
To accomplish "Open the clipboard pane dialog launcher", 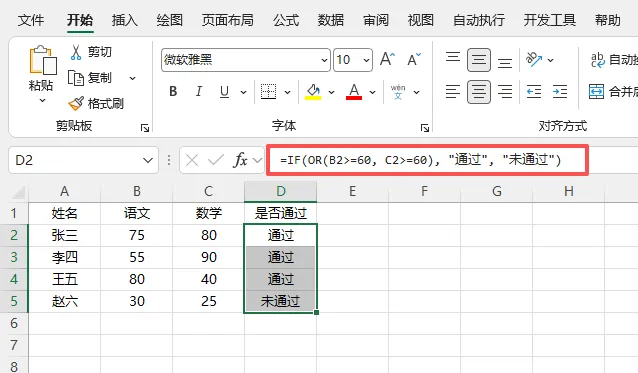I will (x=145, y=129).
